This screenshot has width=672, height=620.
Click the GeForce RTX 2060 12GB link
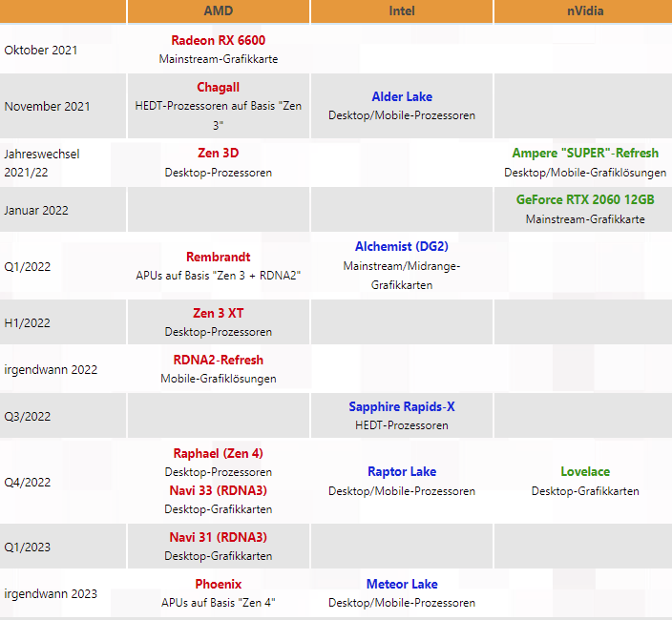click(585, 200)
